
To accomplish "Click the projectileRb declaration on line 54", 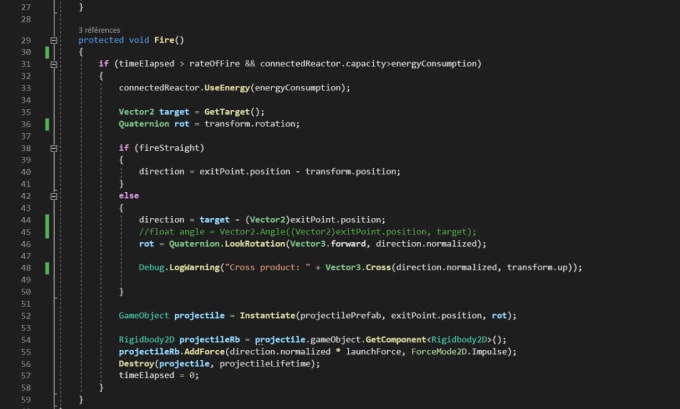I will [x=209, y=340].
